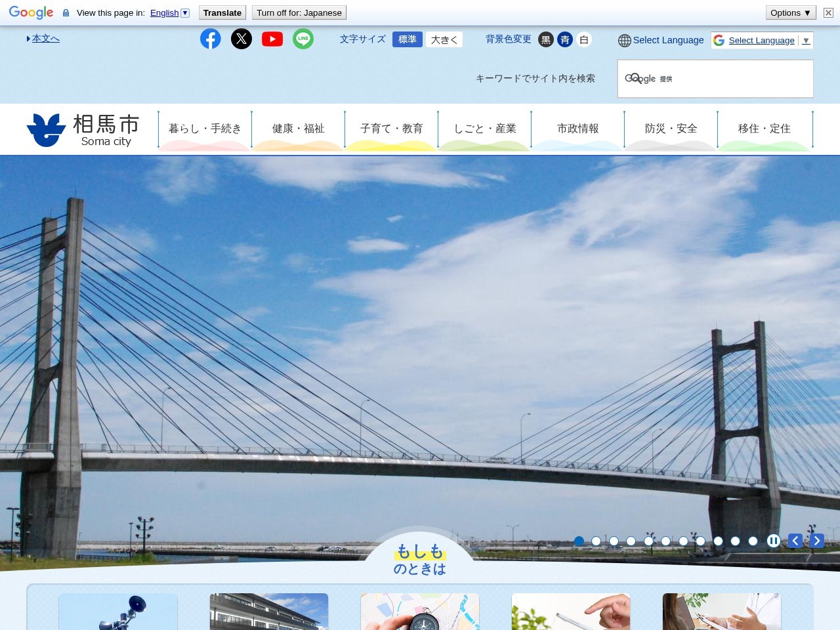
Task: Open 移住・定住 menu
Action: pyautogui.click(x=765, y=129)
